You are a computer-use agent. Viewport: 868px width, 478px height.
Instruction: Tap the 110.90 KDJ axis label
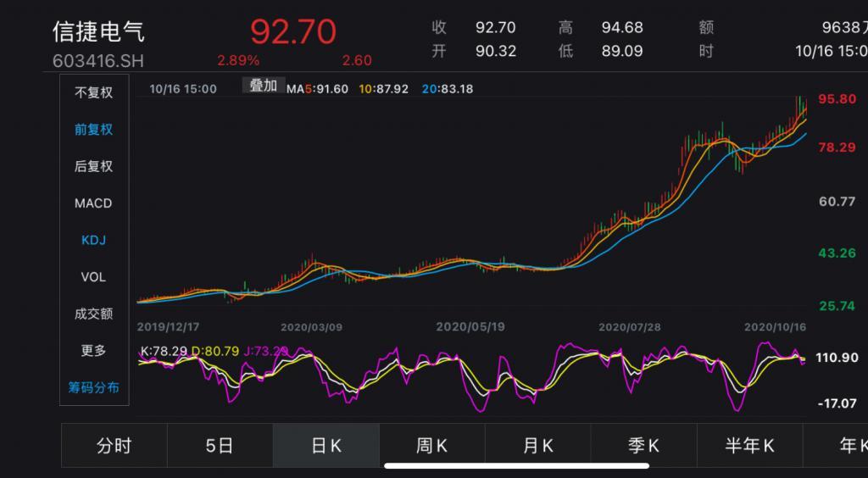coord(837,358)
